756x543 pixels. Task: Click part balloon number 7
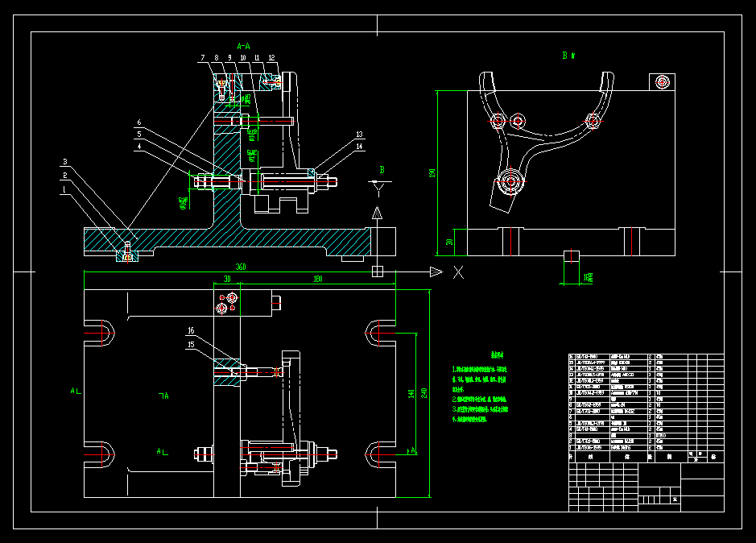203,57
